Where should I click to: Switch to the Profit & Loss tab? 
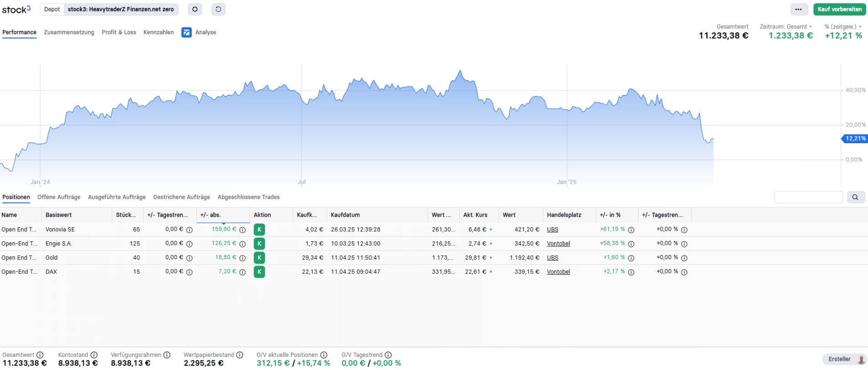119,32
